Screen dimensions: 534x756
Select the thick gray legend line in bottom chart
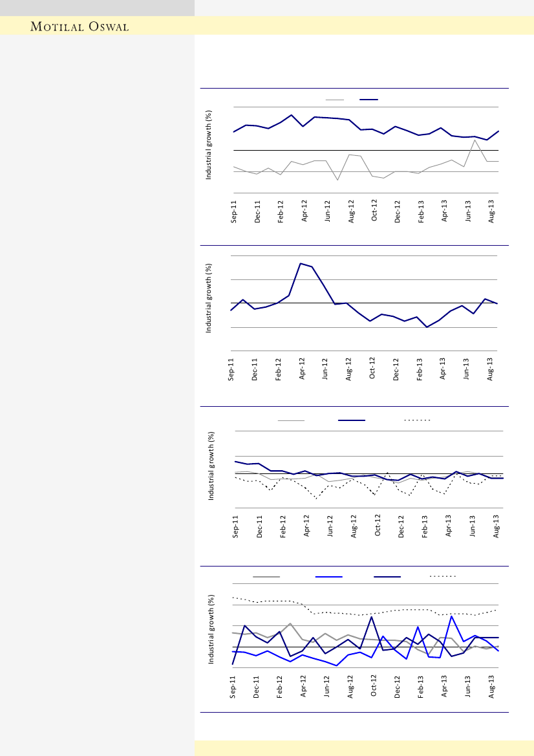click(266, 576)
